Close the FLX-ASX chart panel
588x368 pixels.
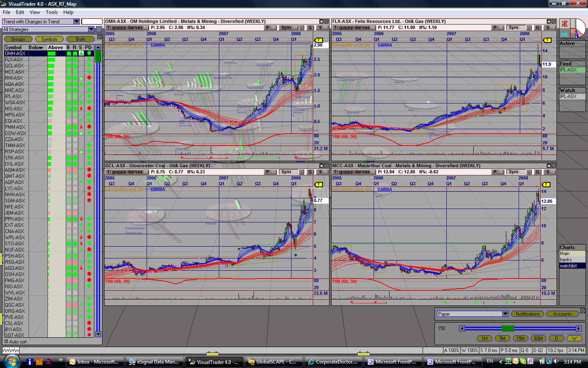554,21
